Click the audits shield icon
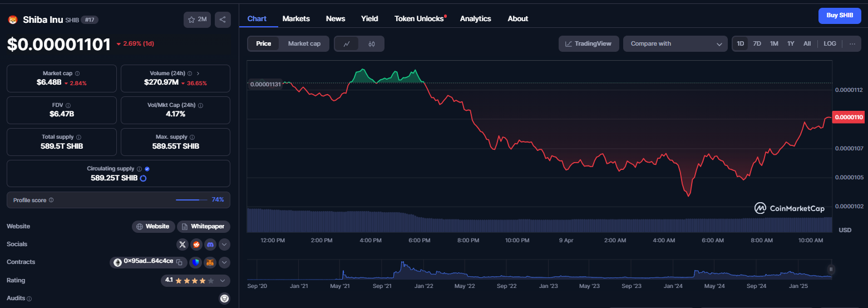Image resolution: width=868 pixels, height=308 pixels. coord(224,299)
